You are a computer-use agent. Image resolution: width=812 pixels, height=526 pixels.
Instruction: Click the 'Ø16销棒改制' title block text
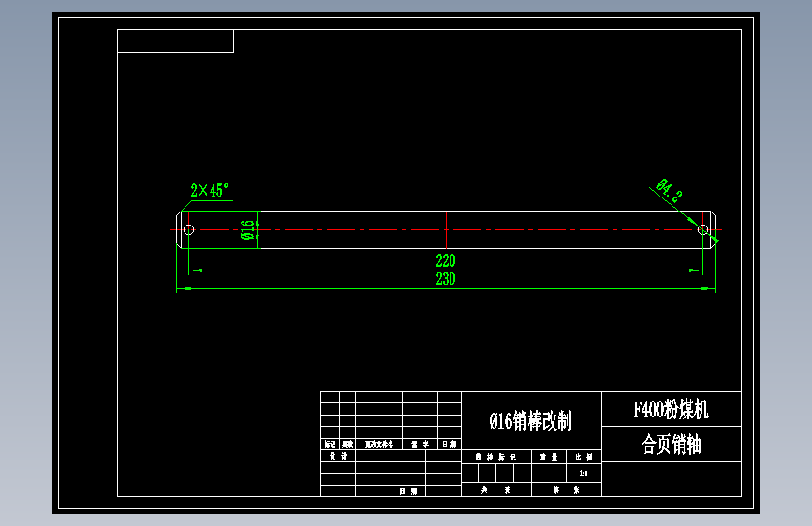[531, 421]
